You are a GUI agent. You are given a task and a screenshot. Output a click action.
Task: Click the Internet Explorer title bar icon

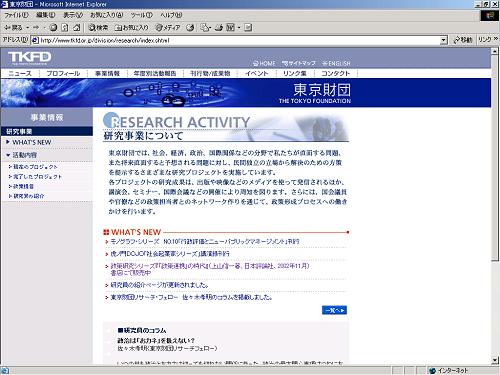coord(4,4)
